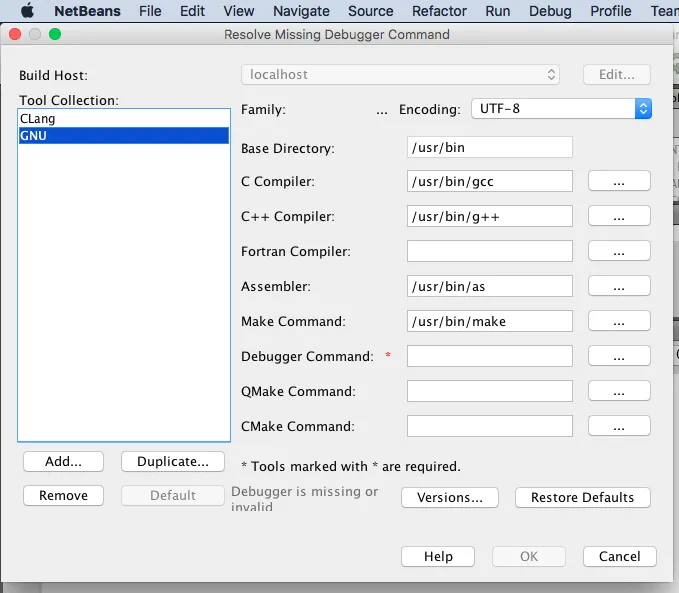
Task: Click the Family ellipsis indicator
Action: [382, 110]
